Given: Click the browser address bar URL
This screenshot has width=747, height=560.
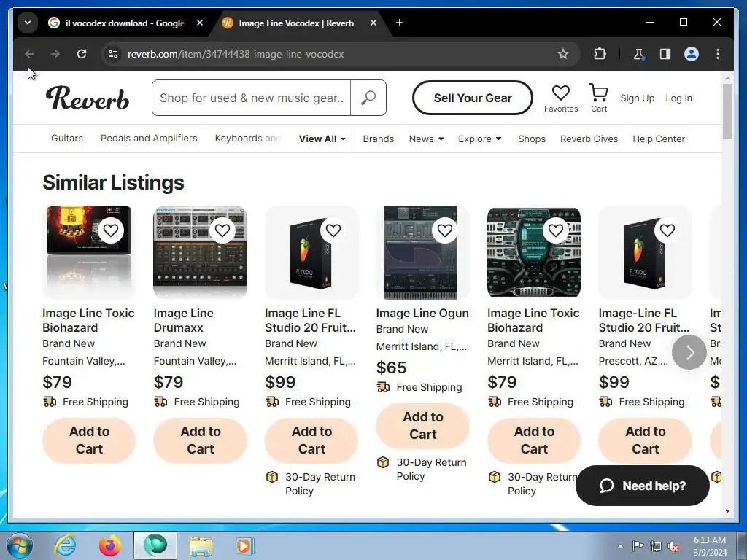Looking at the screenshot, I should [x=236, y=54].
